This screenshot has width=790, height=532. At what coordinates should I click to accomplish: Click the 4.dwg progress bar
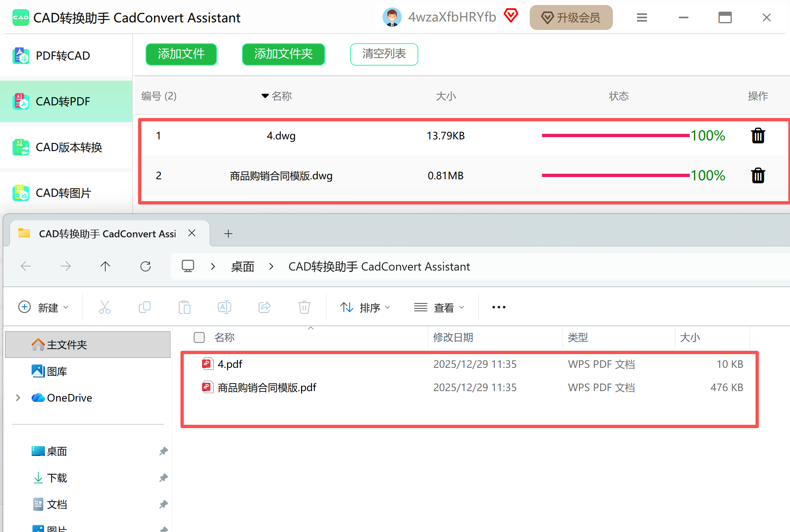615,135
